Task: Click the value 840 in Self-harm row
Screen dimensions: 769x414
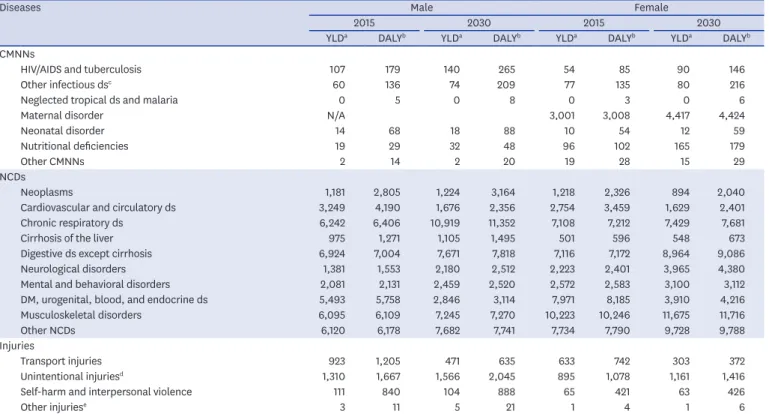Action: click(x=392, y=392)
